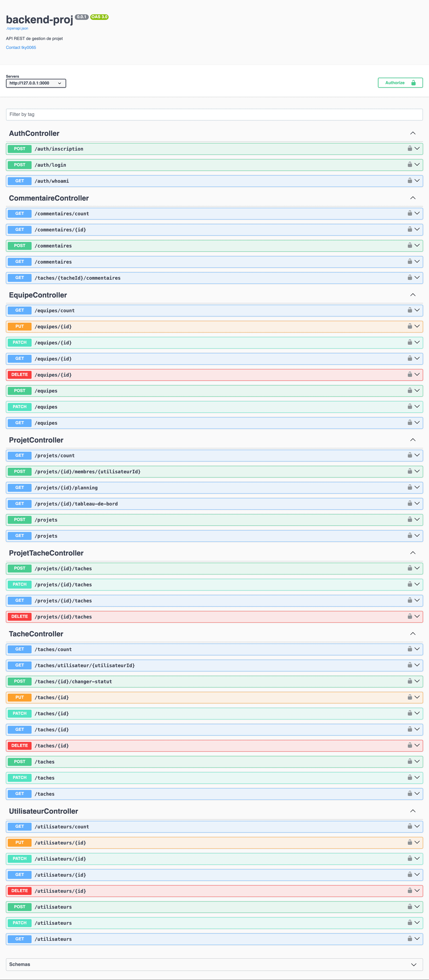The height and width of the screenshot is (980, 429).
Task: Click lock icon on /taches/{id}/changer-statut row
Action: tap(410, 681)
